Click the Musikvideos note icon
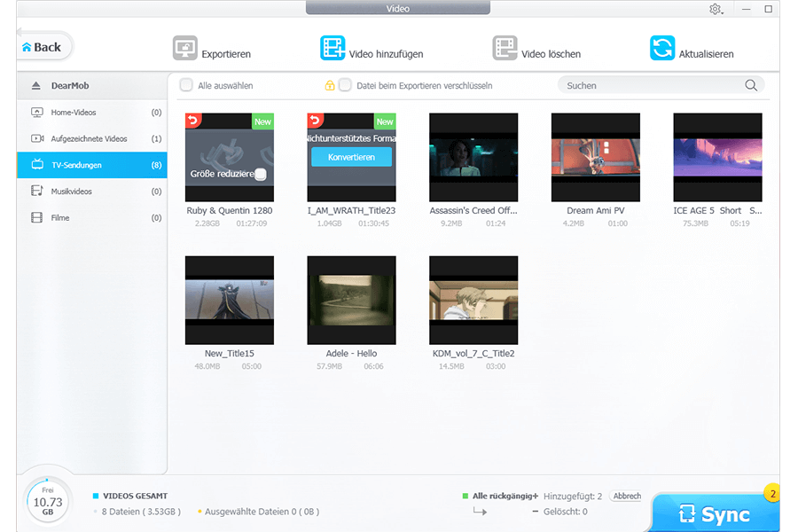The height and width of the screenshot is (532, 798). point(37,191)
